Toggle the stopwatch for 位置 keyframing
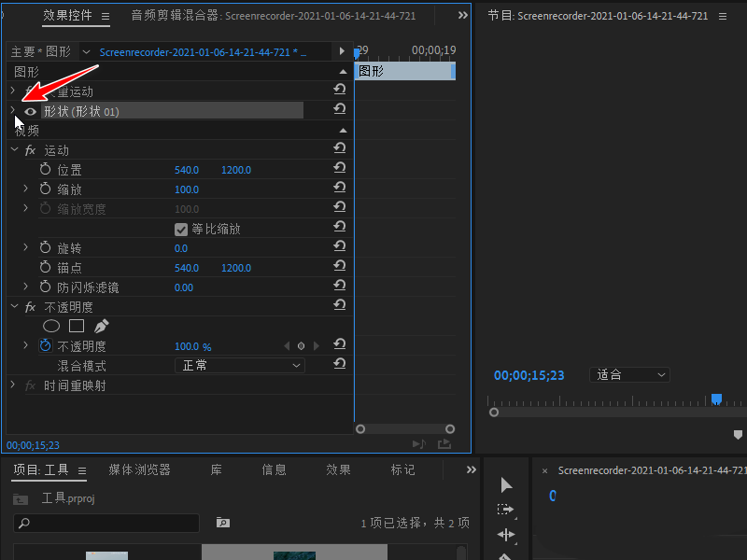This screenshot has height=560, width=747. [44, 169]
